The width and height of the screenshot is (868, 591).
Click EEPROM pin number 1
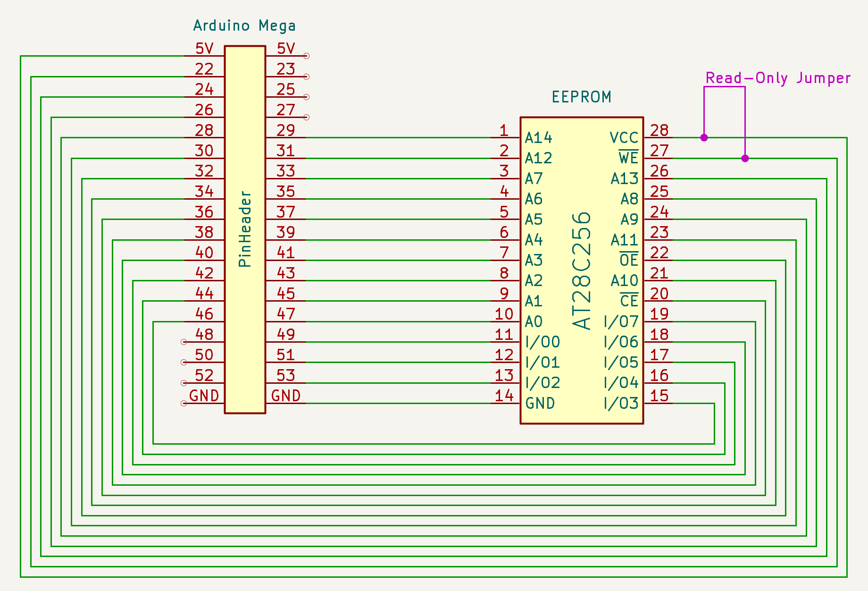(504, 130)
